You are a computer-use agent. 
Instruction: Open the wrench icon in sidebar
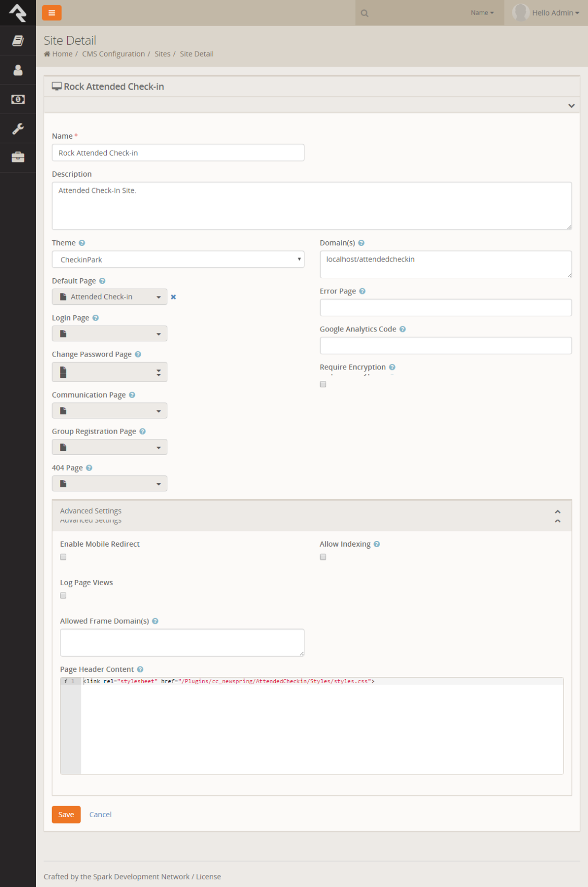pos(18,128)
